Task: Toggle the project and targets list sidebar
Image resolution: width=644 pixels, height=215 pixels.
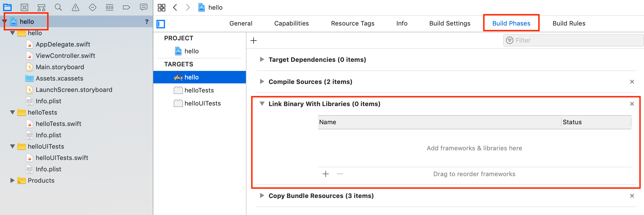Action: [161, 24]
